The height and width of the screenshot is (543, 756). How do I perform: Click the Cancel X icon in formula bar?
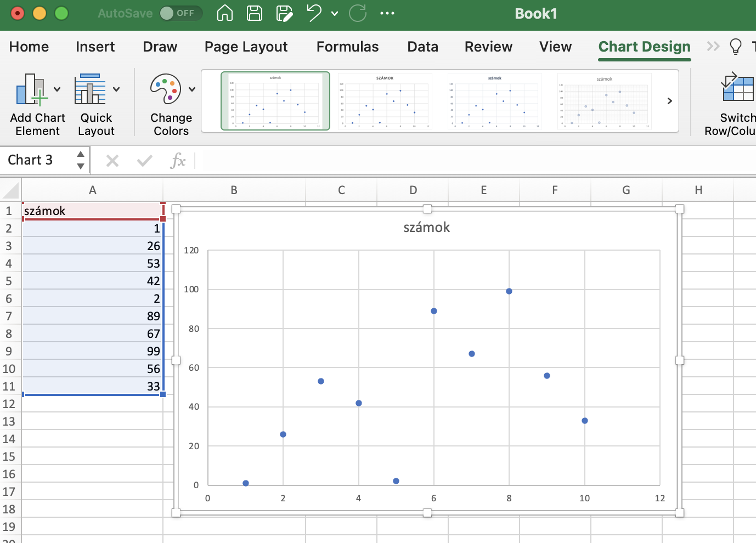tap(112, 161)
